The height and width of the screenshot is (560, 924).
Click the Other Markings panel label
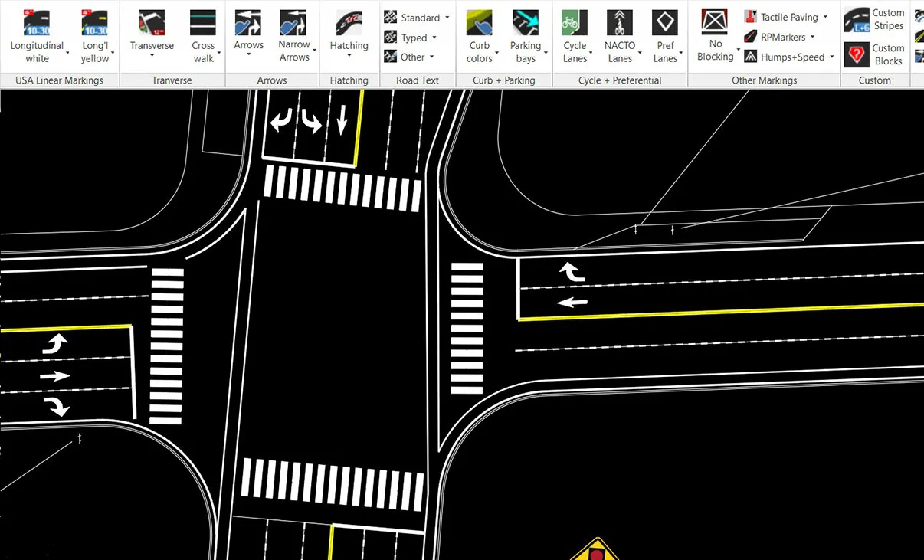pos(764,80)
